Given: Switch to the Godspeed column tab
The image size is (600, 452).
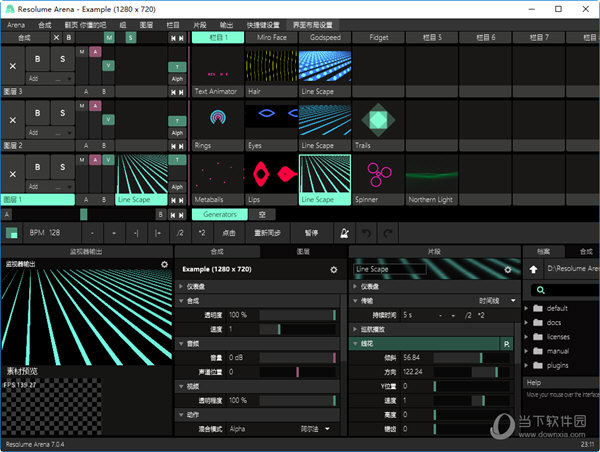Looking at the screenshot, I should click(324, 37).
